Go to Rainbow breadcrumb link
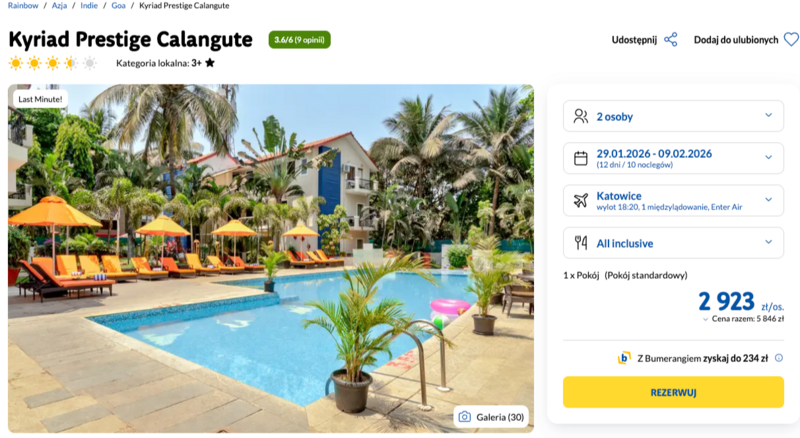800x438 pixels. pos(23,5)
